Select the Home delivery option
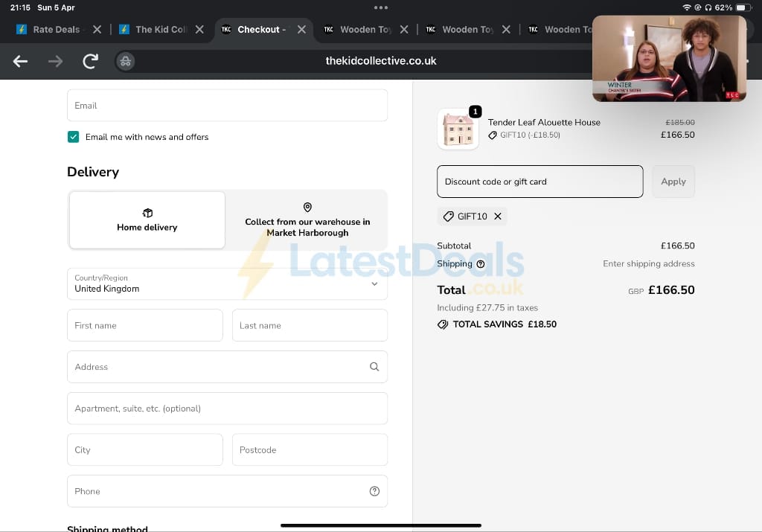Screen dimensions: 762x532 pos(147,220)
